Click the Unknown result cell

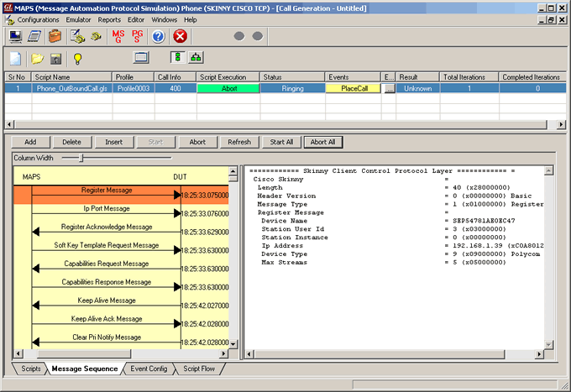point(417,88)
